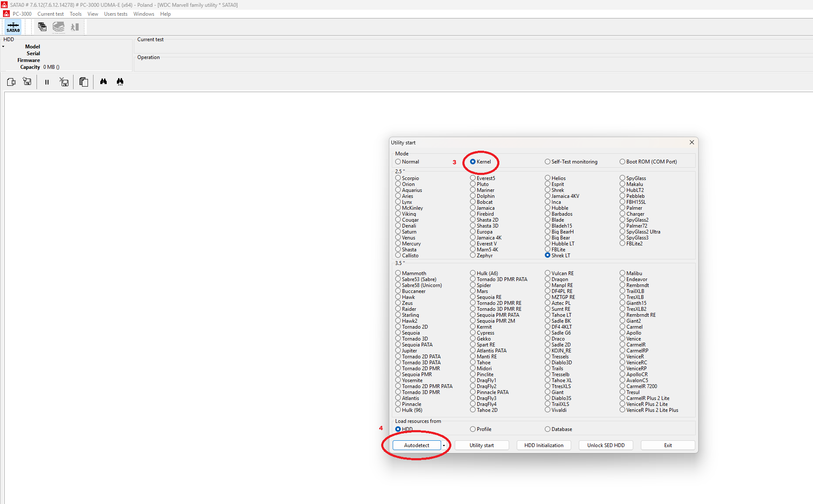813x504 pixels.
Task: Click the HDD Initialization button
Action: coord(544,445)
